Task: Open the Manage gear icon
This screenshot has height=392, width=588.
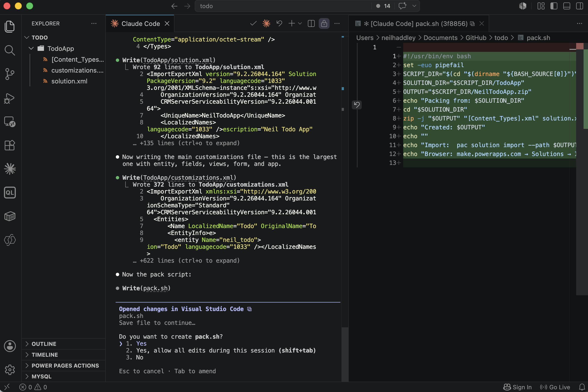Action: tap(10, 370)
